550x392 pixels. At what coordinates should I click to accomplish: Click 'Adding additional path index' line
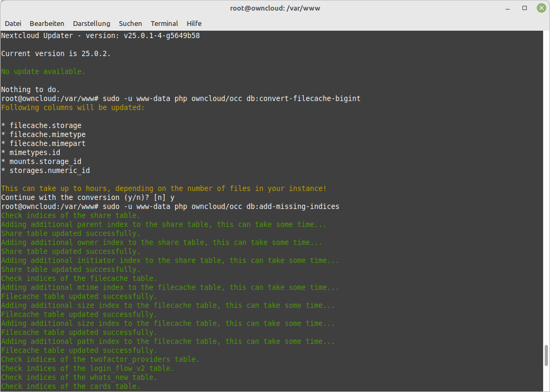(x=168, y=341)
